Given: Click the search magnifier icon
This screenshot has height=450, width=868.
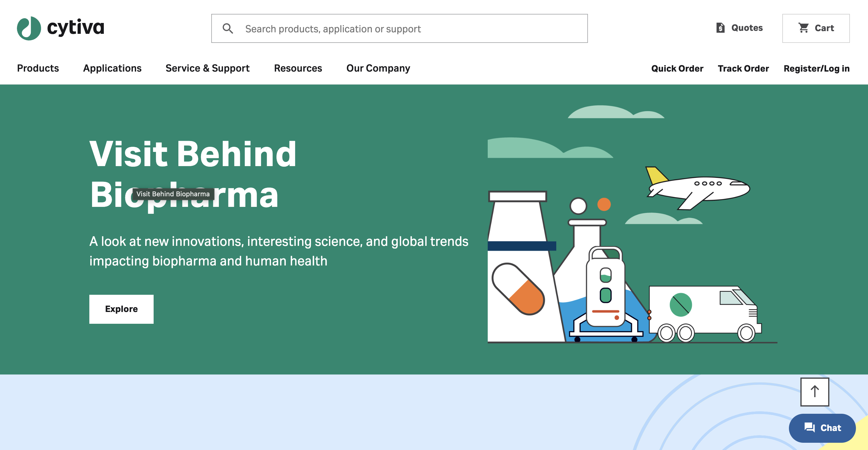Looking at the screenshot, I should (x=228, y=28).
